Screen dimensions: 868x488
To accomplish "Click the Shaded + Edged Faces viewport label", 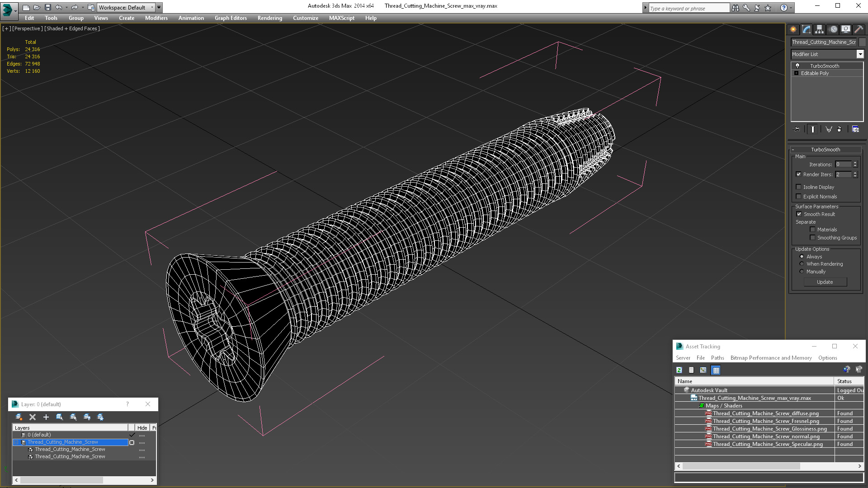I will click(x=72, y=28).
